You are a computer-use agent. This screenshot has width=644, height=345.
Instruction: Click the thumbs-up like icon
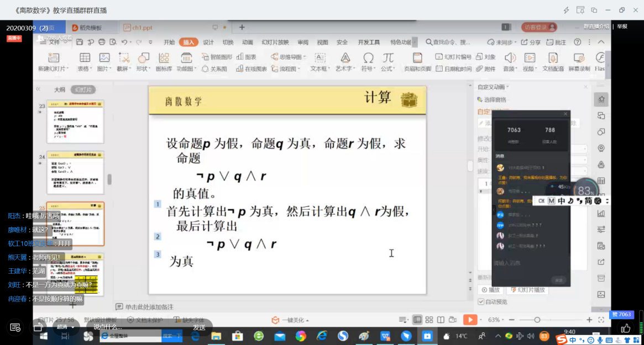[625, 328]
